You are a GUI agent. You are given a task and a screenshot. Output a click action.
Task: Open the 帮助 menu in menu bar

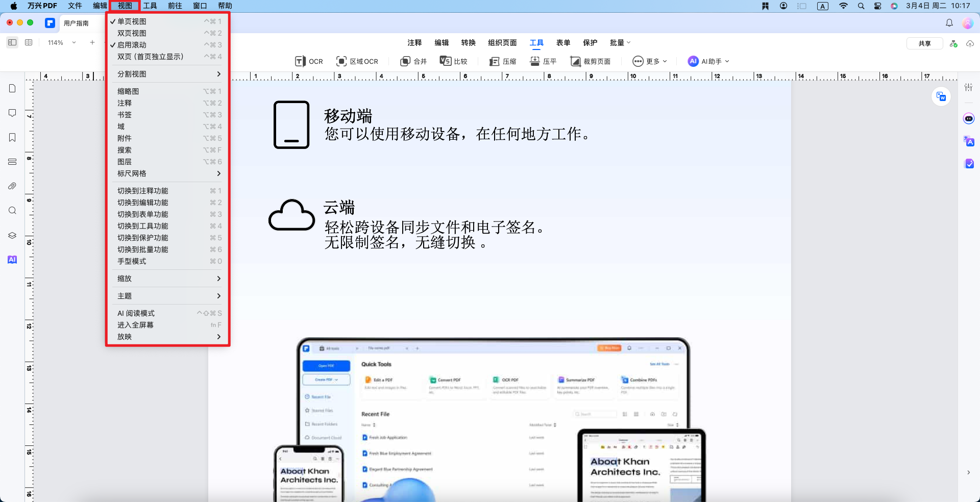[225, 6]
